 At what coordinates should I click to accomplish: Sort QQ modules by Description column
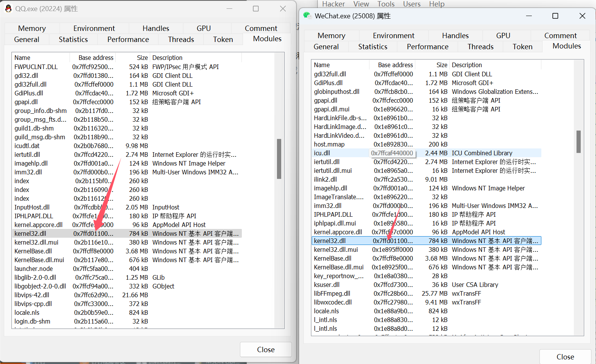[196, 58]
